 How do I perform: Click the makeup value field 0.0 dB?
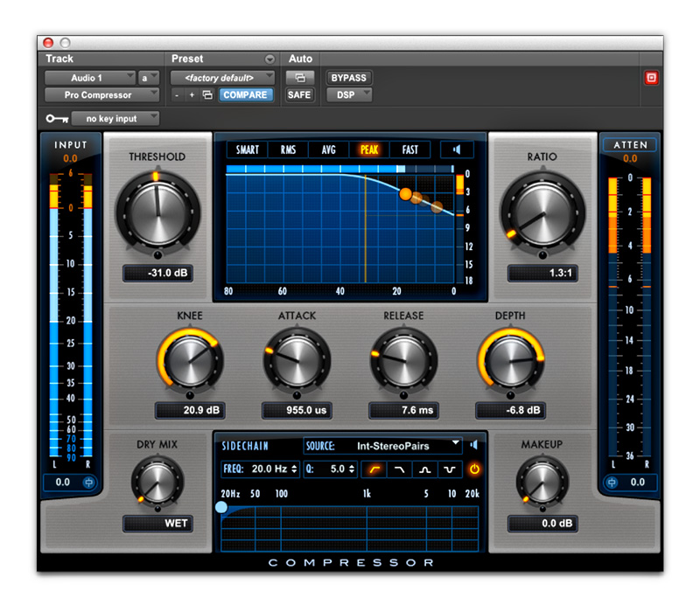[542, 524]
